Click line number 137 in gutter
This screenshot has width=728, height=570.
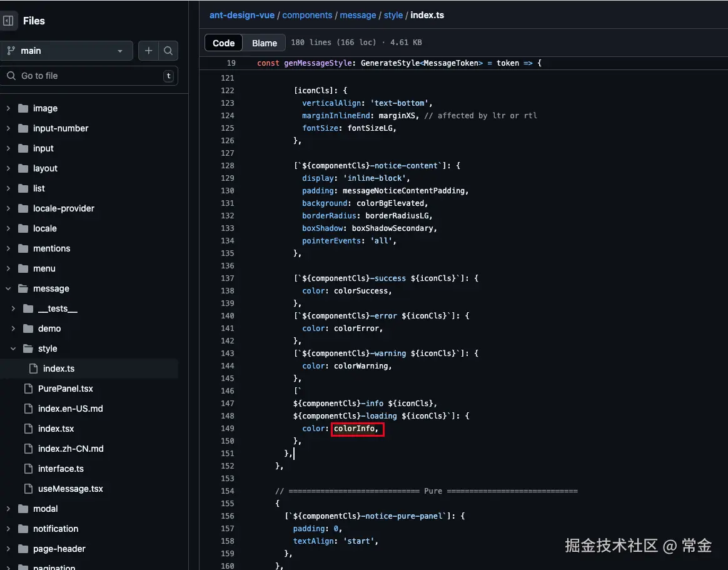[x=228, y=278]
